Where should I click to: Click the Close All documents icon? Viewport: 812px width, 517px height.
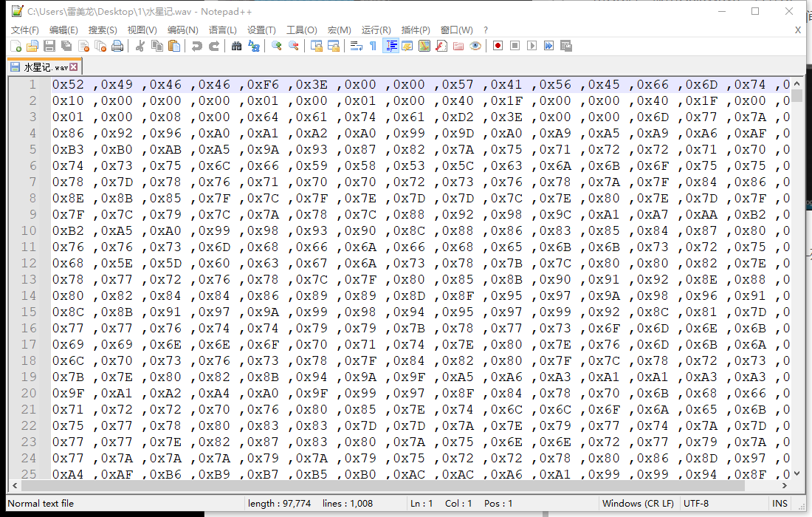pos(100,46)
